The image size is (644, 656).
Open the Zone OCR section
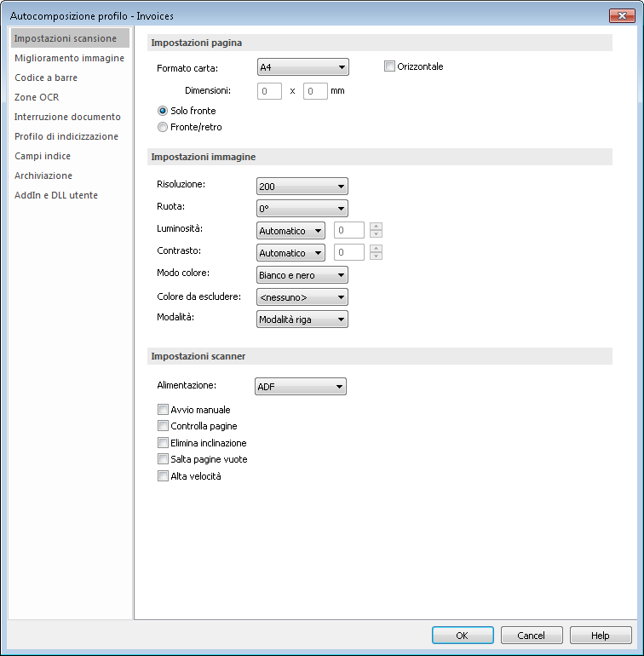[x=37, y=97]
